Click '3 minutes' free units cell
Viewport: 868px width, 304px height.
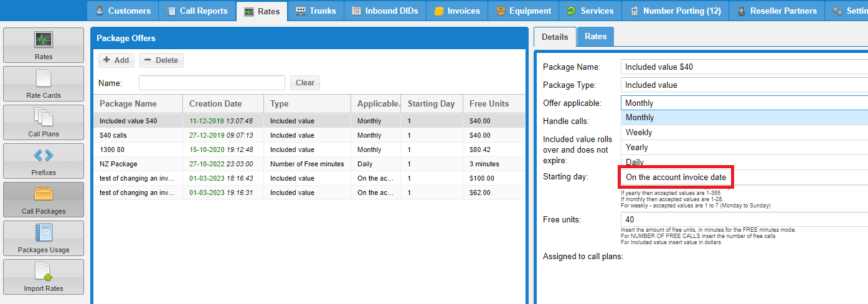[484, 164]
